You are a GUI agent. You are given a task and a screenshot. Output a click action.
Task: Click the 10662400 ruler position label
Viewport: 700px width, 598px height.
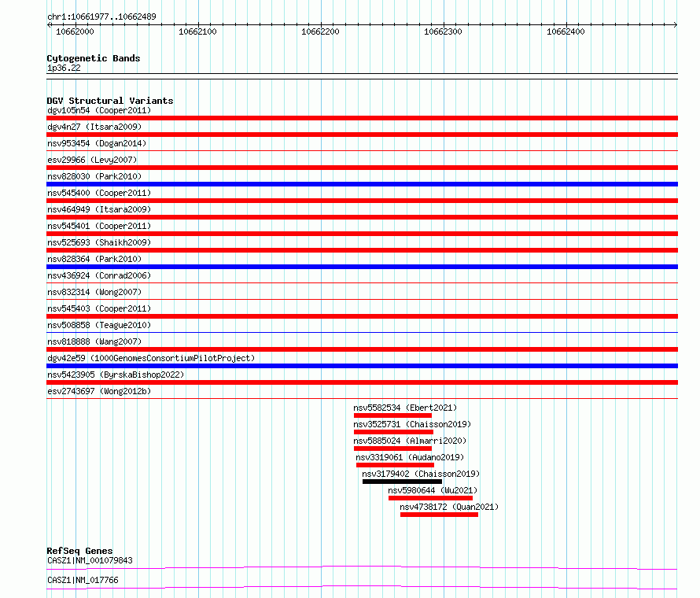tap(566, 31)
